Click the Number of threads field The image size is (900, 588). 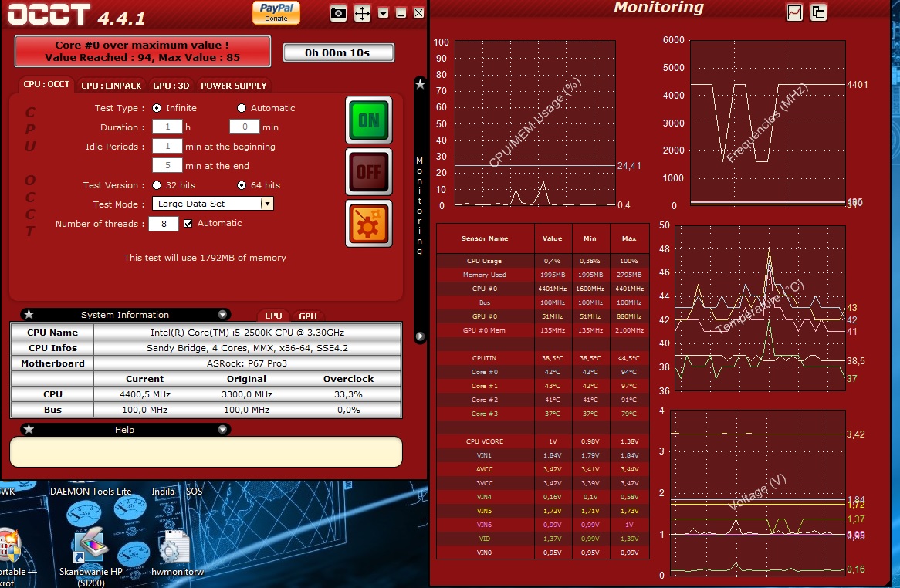tap(164, 224)
